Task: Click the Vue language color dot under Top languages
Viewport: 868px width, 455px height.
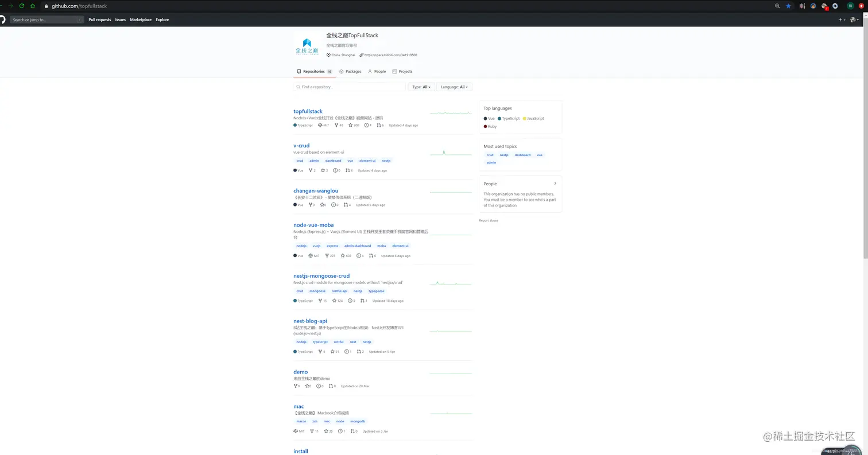Action: tap(485, 118)
